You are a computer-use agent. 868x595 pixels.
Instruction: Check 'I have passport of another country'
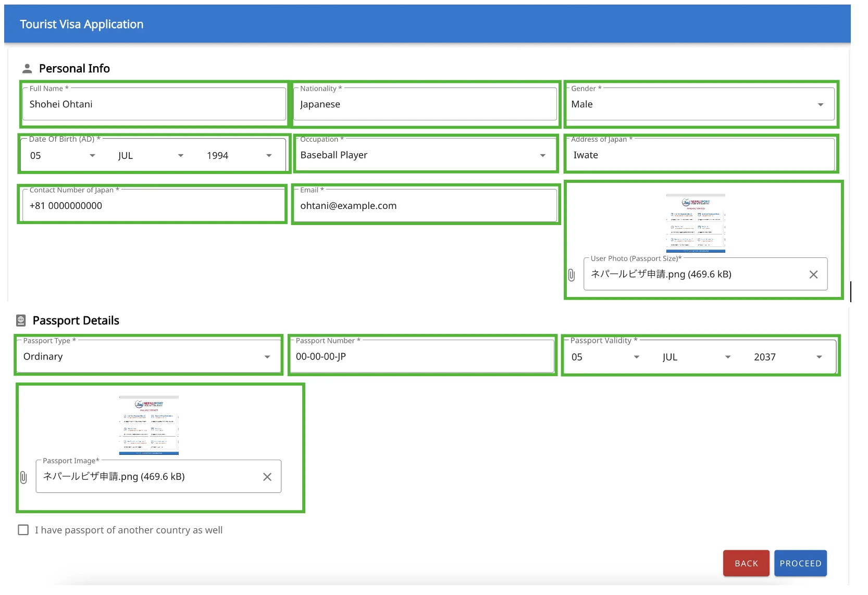pyautogui.click(x=23, y=530)
